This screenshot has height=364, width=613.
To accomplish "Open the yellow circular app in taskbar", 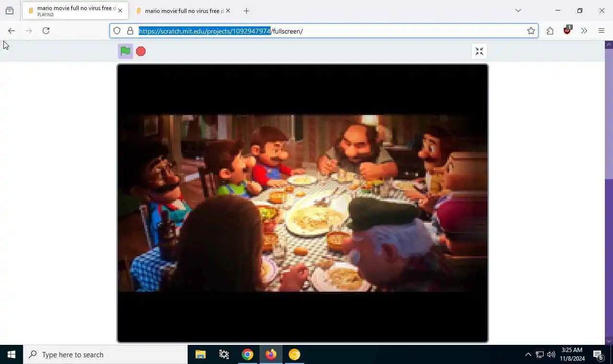I will pos(295,354).
